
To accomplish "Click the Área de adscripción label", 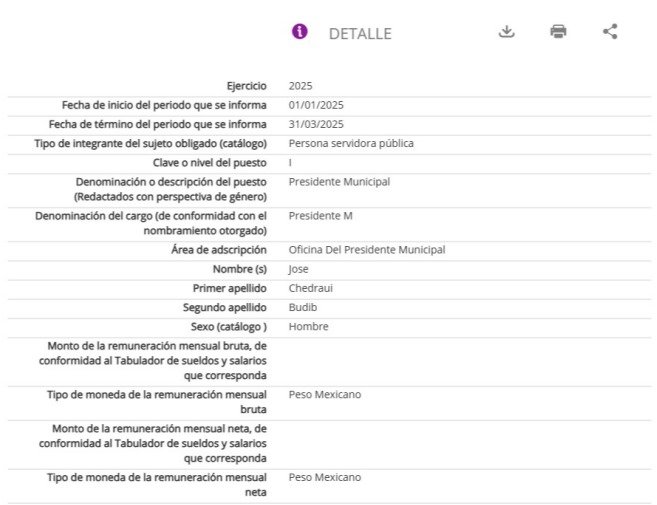I will [219, 250].
